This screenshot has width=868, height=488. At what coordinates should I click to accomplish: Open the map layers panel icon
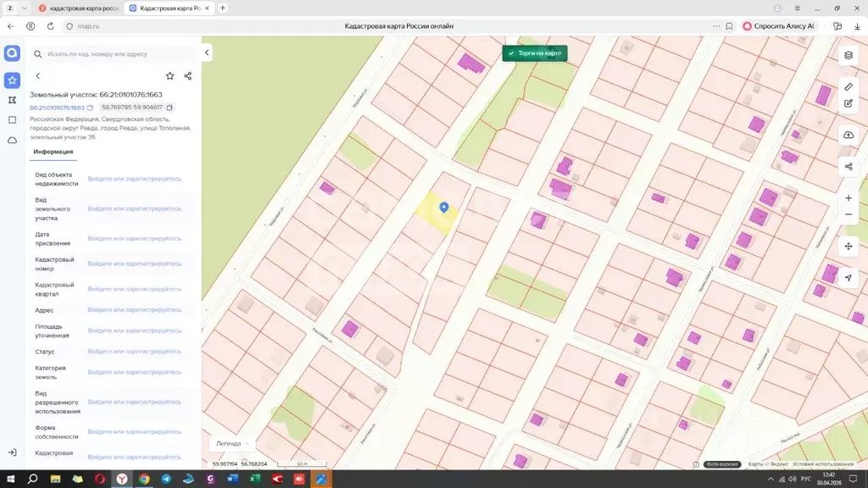tap(848, 55)
